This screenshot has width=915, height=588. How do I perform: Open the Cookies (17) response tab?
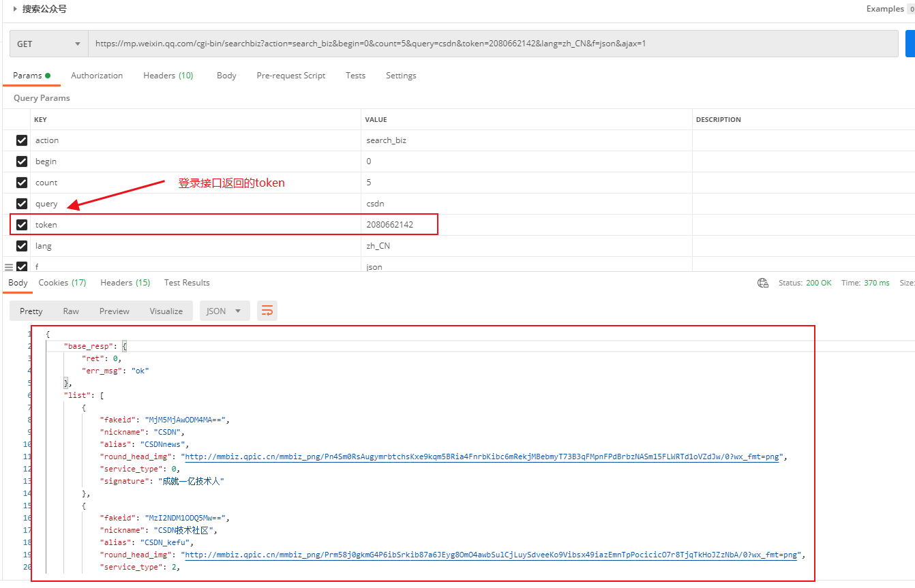[x=62, y=283]
